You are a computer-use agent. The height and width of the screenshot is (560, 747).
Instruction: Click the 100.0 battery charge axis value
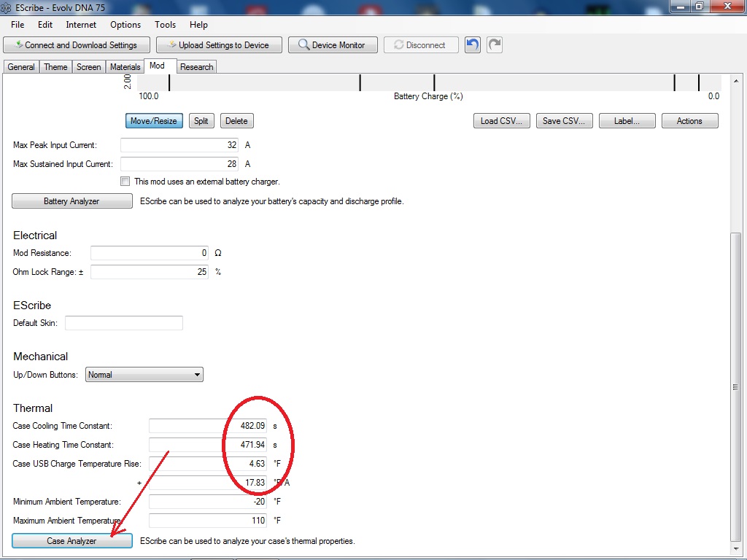[149, 96]
